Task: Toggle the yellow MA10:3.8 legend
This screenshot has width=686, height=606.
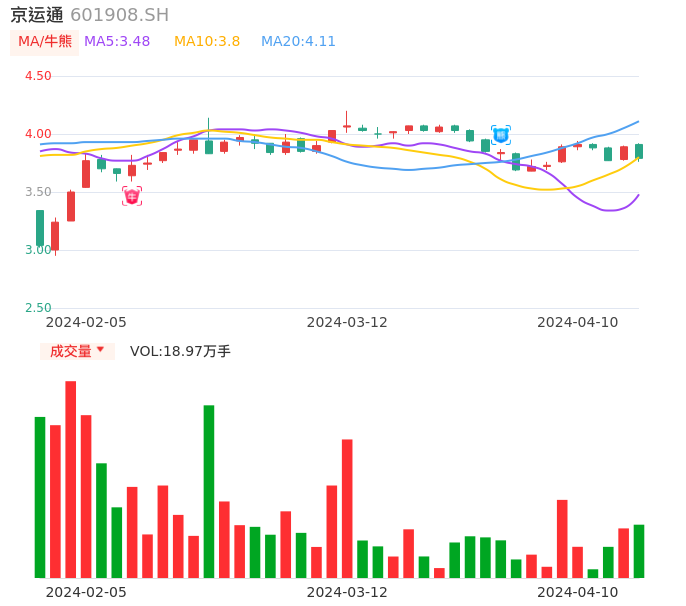Action: [207, 42]
